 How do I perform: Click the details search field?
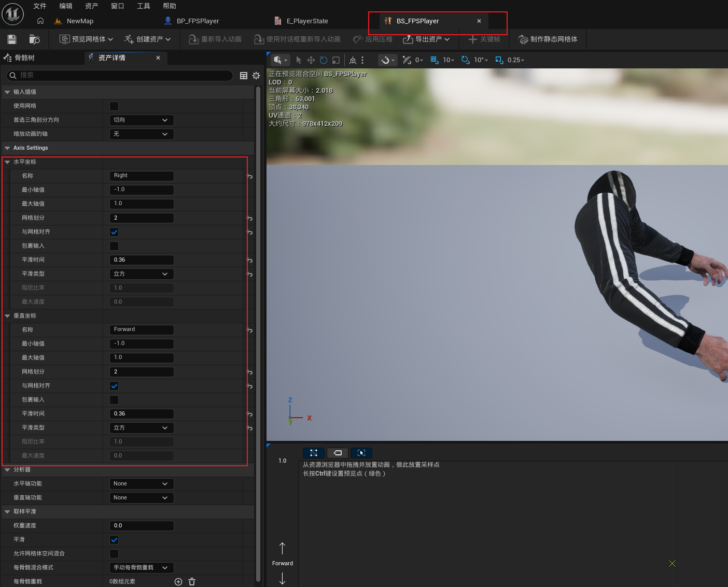[119, 76]
